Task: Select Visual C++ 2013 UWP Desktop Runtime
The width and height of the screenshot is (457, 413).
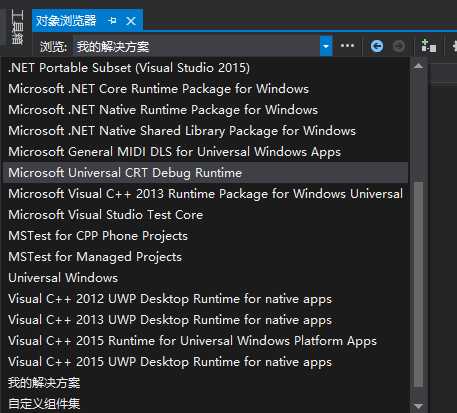Action: pyautogui.click(x=205, y=320)
